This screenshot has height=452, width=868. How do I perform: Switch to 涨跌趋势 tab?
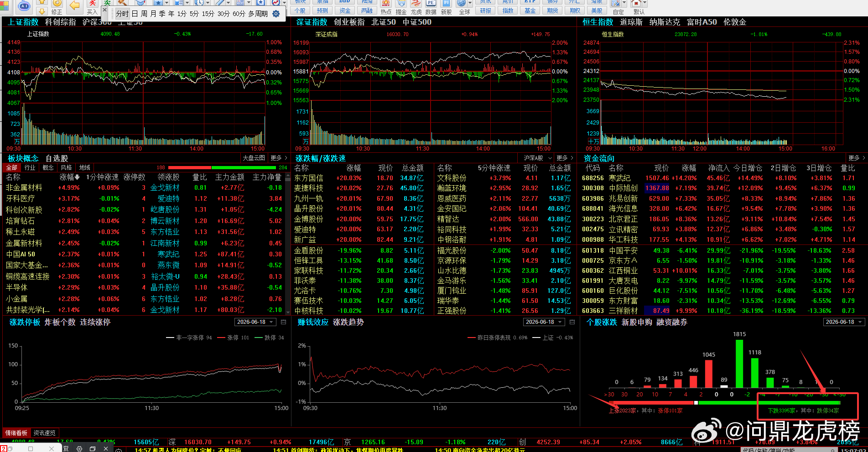(x=348, y=322)
